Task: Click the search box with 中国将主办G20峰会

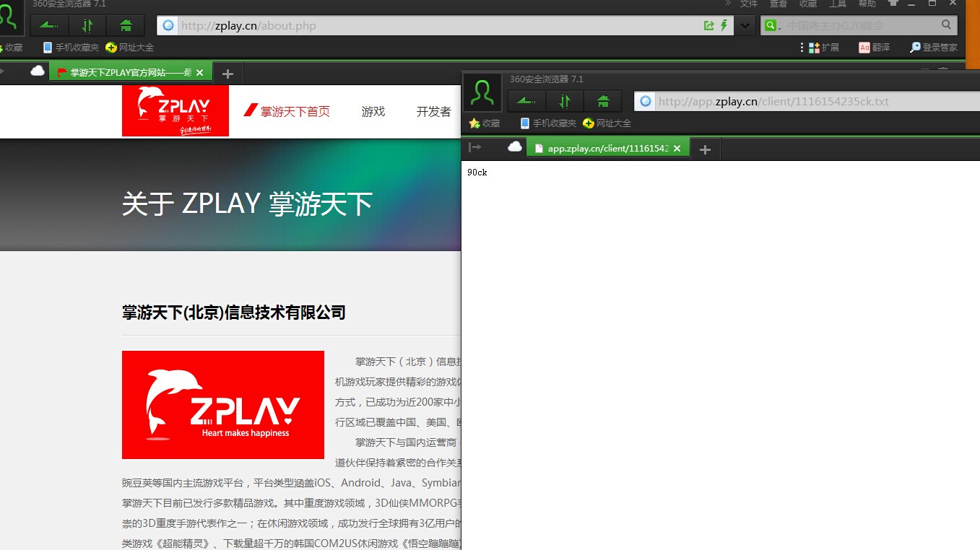Action: [x=859, y=25]
